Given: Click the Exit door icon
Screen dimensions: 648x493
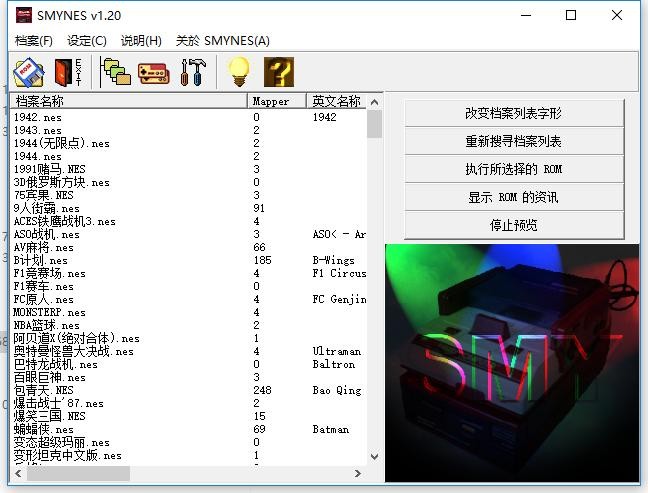Looking at the screenshot, I should tap(68, 72).
